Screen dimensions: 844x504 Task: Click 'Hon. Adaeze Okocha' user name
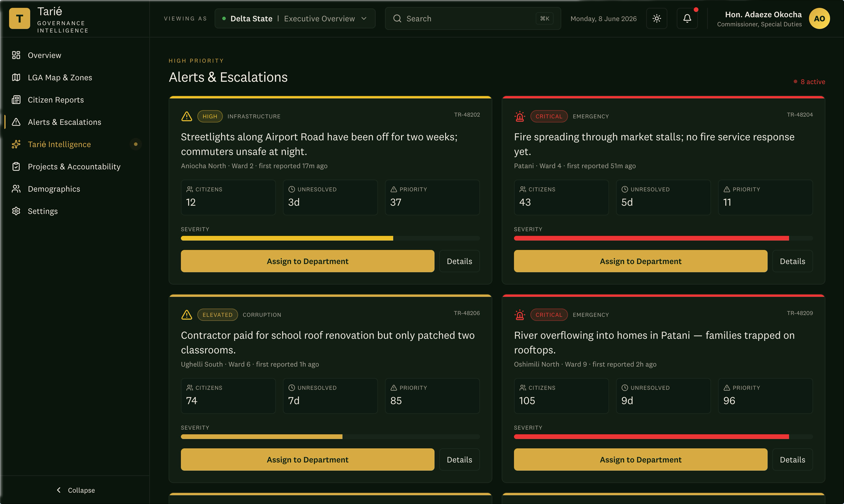pos(763,14)
